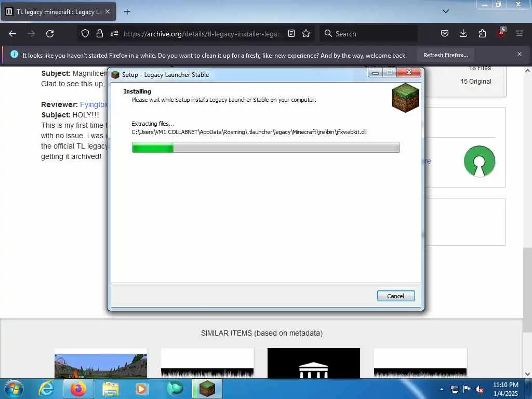
Task: Close the TL legacy minecraft tab
Action: pyautogui.click(x=108, y=11)
